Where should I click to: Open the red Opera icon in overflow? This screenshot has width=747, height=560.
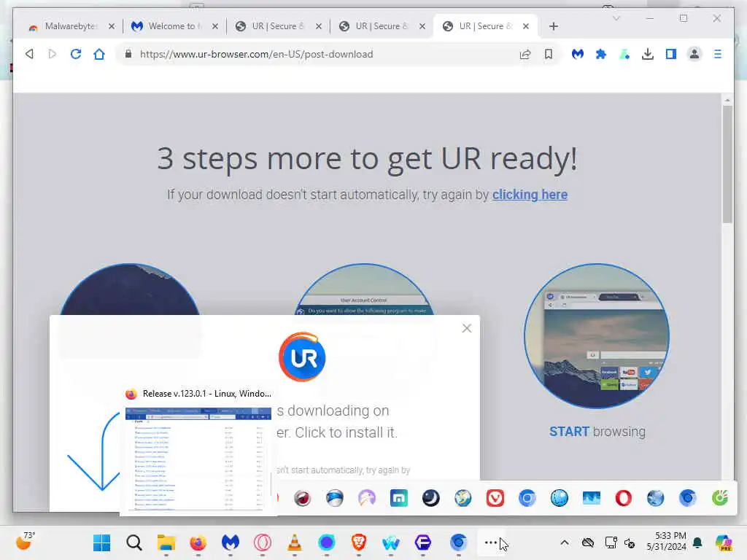(x=624, y=498)
